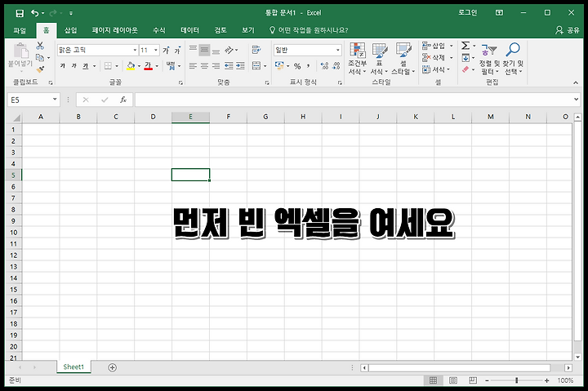Click the Insert Function fx icon
588x391 pixels.
coord(123,100)
